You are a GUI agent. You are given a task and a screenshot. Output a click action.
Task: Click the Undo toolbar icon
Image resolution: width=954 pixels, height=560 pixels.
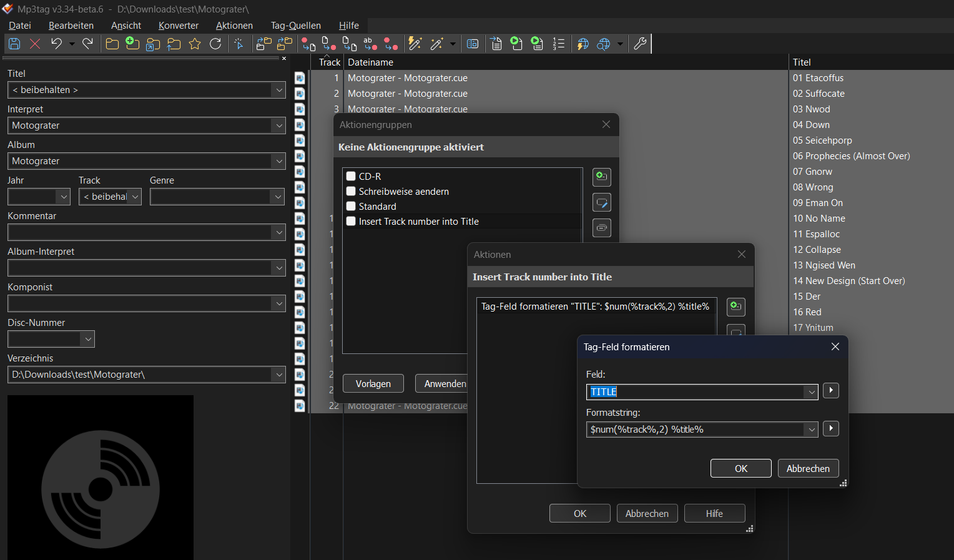click(56, 44)
